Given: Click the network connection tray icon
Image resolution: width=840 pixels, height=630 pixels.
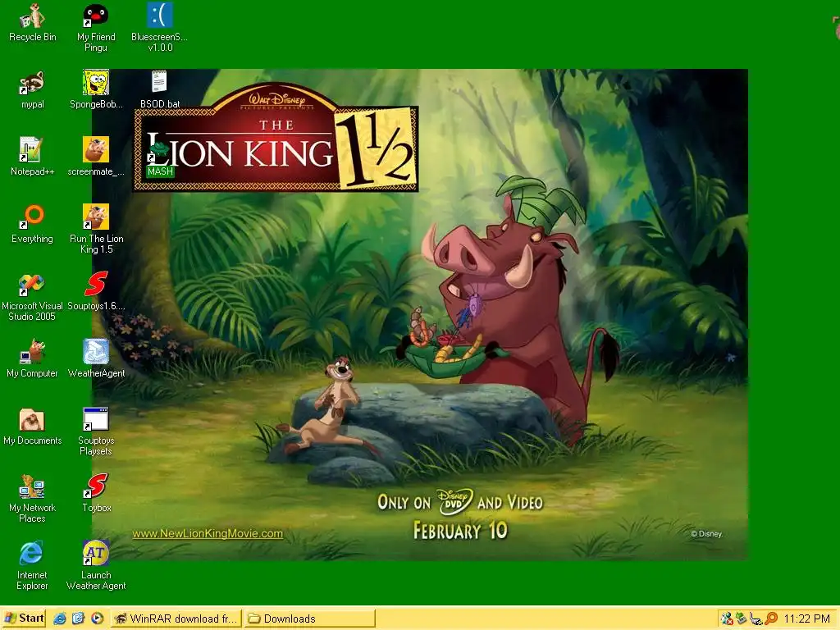Looking at the screenshot, I should point(756,619).
